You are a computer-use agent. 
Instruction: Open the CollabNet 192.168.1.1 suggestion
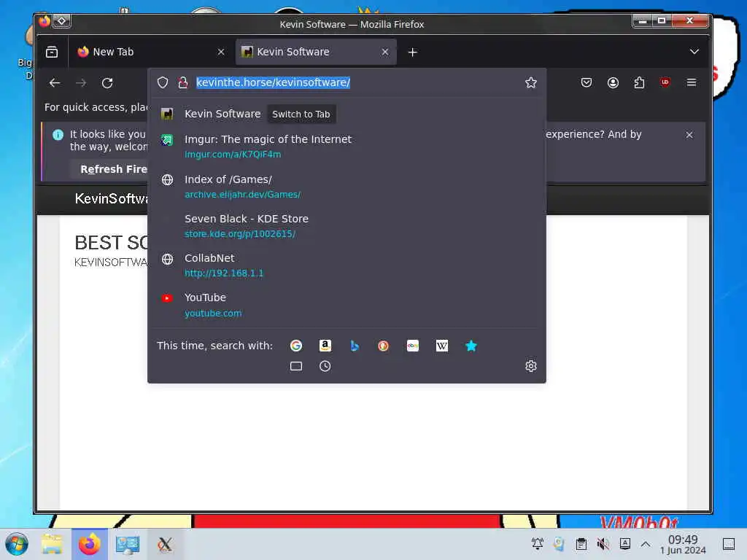point(347,265)
